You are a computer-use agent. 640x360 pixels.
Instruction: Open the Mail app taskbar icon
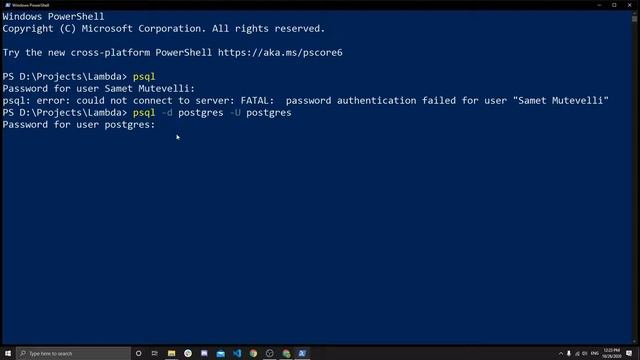point(220,353)
